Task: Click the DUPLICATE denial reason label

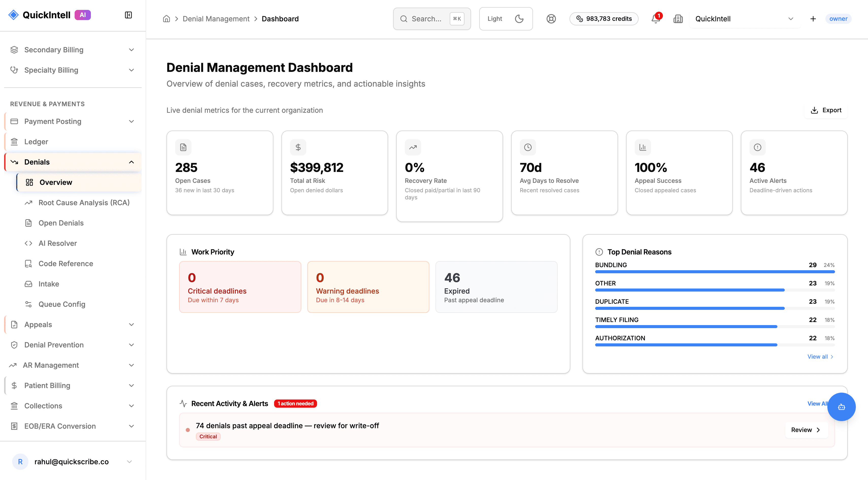Action: pyautogui.click(x=612, y=301)
